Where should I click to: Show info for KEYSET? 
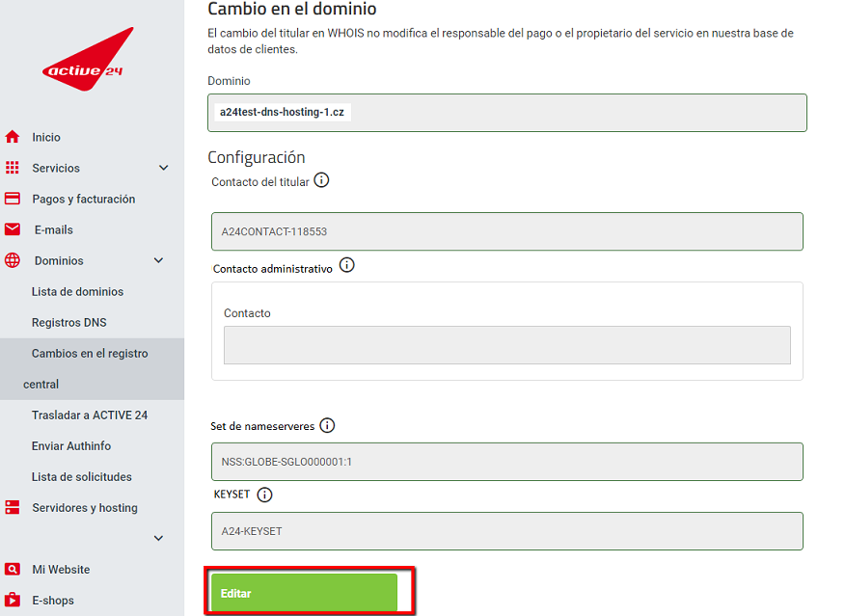pyautogui.click(x=264, y=495)
